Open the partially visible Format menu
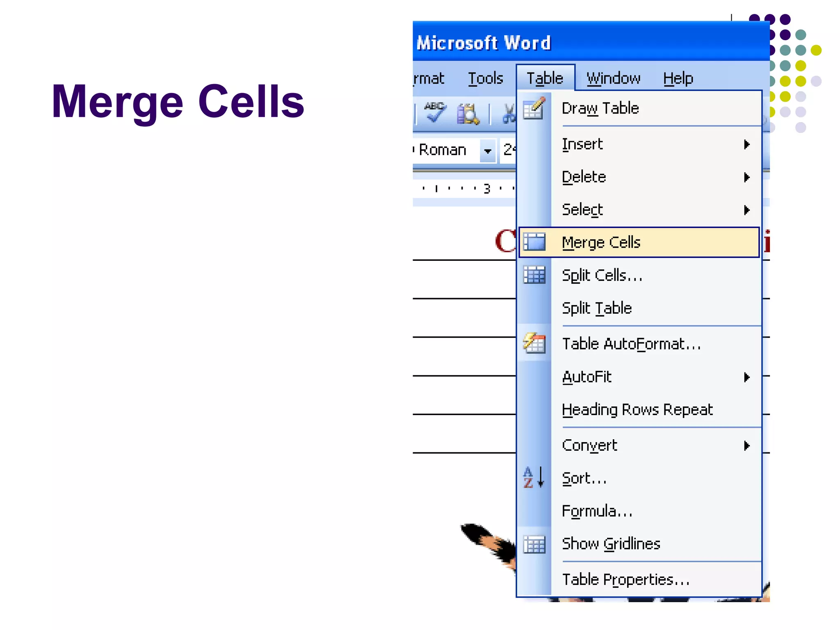Viewport: 840px width, 630px height. pyautogui.click(x=429, y=78)
